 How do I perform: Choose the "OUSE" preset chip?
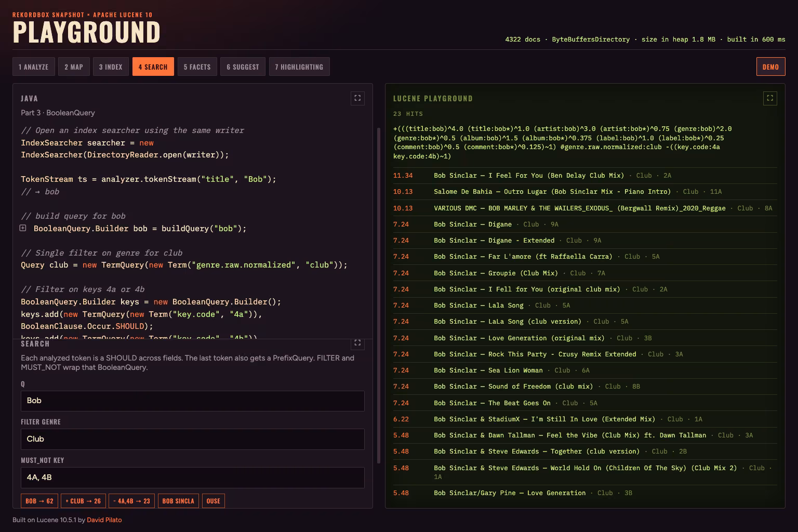pos(213,501)
